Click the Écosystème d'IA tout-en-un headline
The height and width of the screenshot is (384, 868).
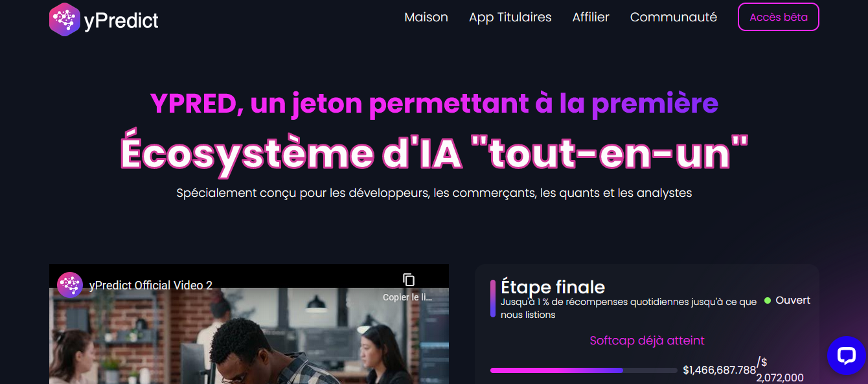pyautogui.click(x=434, y=153)
